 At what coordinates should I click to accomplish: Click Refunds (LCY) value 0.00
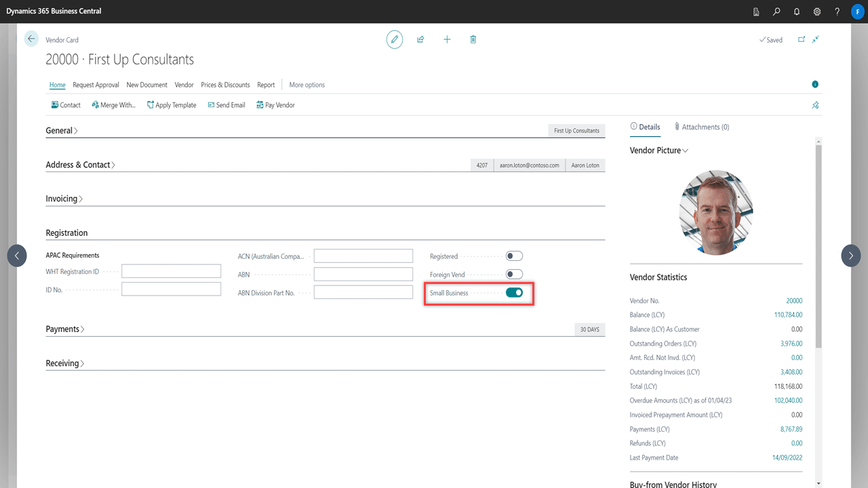(797, 443)
